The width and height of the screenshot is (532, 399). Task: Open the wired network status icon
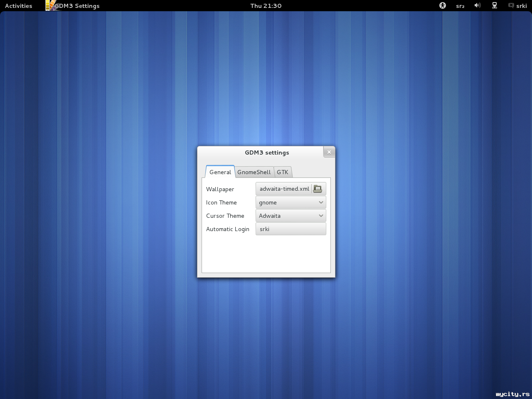[495, 6]
